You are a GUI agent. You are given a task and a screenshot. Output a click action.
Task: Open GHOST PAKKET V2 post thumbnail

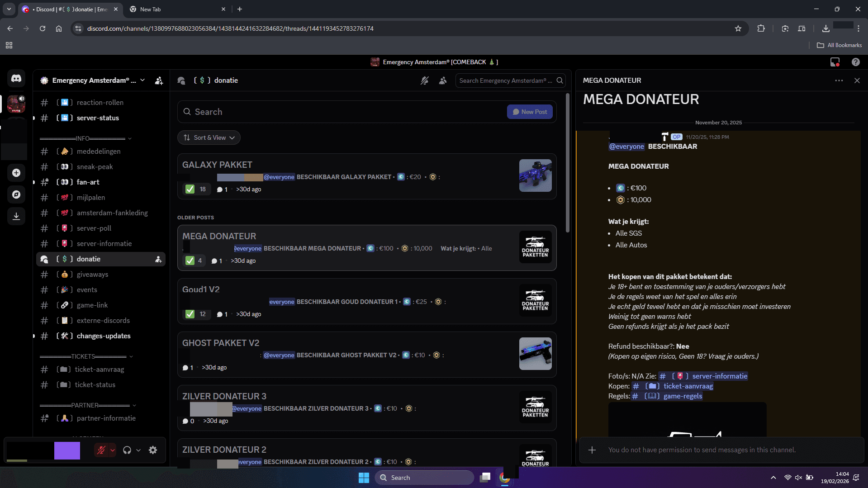pyautogui.click(x=535, y=354)
